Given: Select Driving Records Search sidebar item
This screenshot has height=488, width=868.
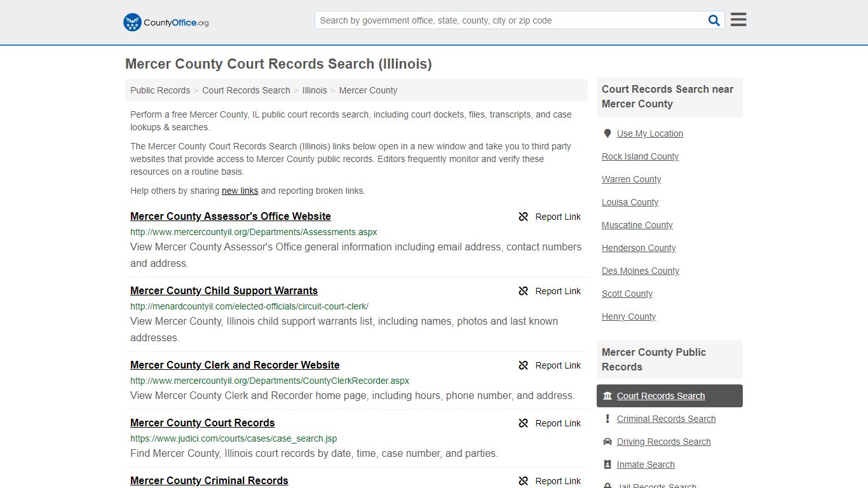Looking at the screenshot, I should pos(663,442).
